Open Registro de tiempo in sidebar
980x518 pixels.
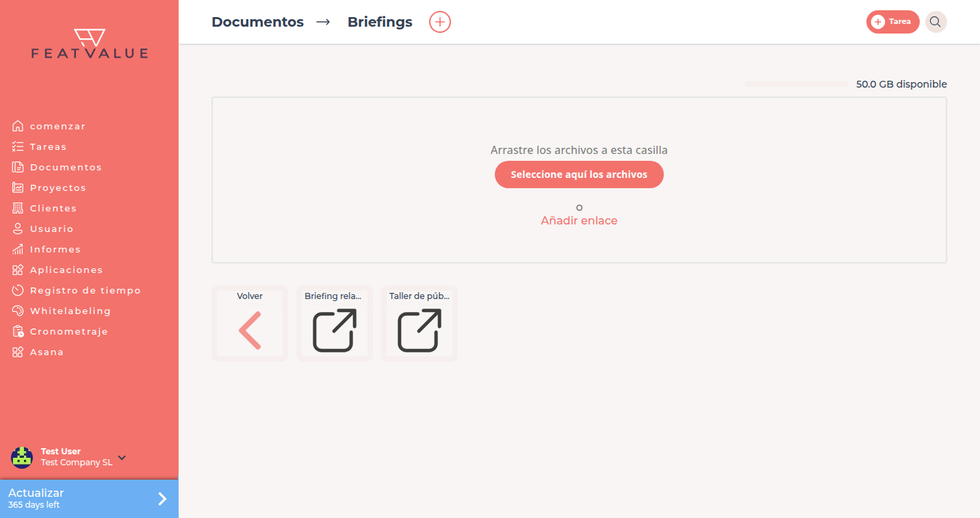77,290
